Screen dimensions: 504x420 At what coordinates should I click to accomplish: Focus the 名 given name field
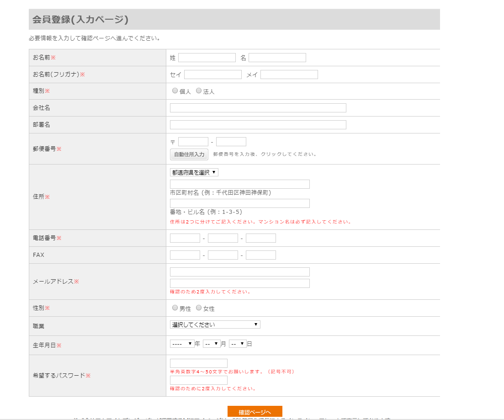click(x=277, y=58)
